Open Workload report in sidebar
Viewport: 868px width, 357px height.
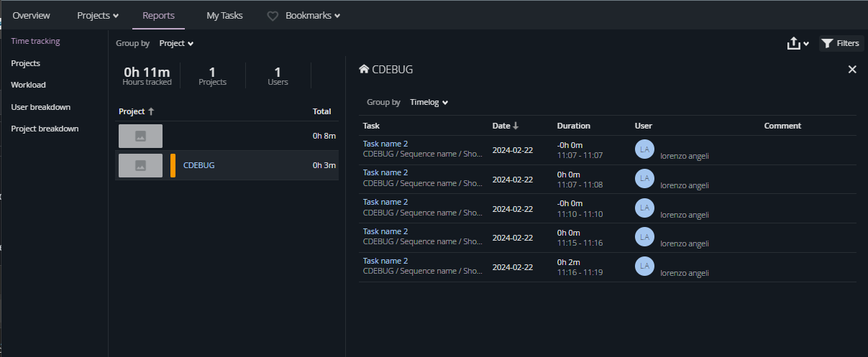click(x=28, y=85)
